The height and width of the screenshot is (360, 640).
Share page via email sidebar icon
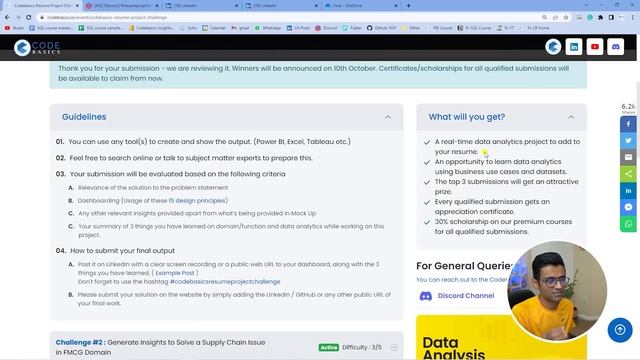[628, 157]
